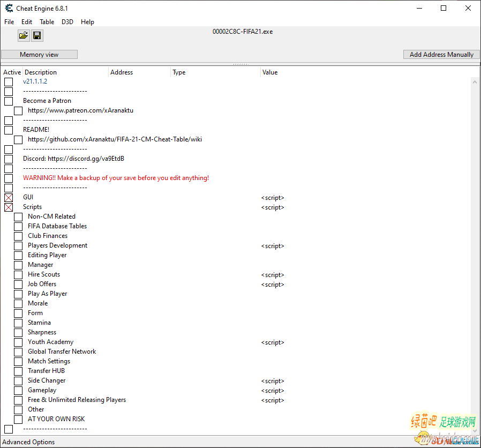Select the Discord invite row
481x448 pixels.
point(73,159)
